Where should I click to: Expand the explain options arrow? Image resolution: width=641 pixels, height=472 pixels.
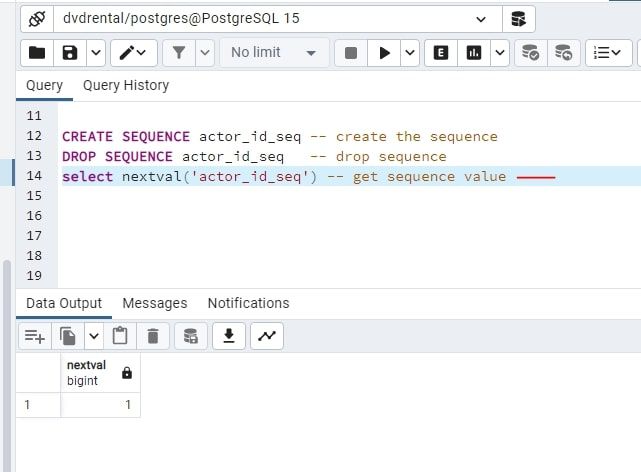[x=500, y=53]
